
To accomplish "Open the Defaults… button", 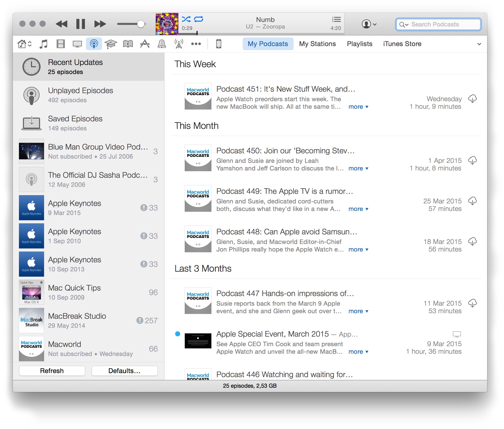I will point(124,371).
